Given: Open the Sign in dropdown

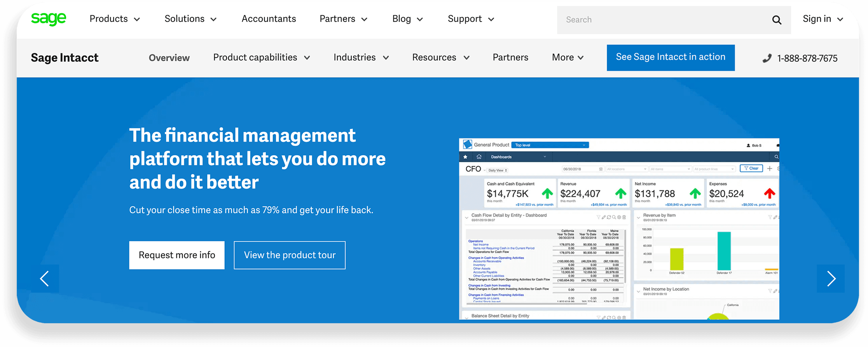Looking at the screenshot, I should [823, 19].
